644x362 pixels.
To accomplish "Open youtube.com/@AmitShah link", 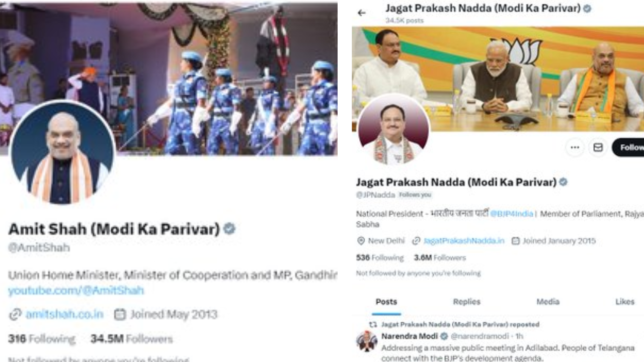I will [x=76, y=291].
